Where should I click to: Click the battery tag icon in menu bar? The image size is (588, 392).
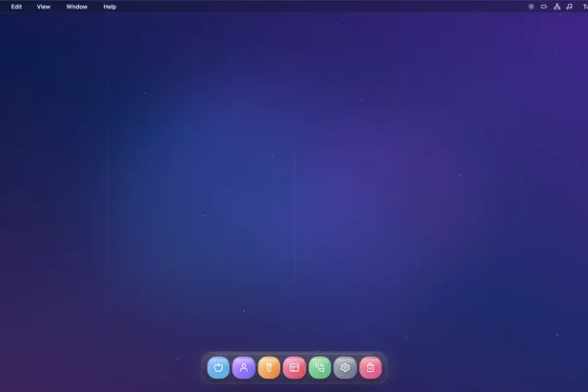point(544,6)
